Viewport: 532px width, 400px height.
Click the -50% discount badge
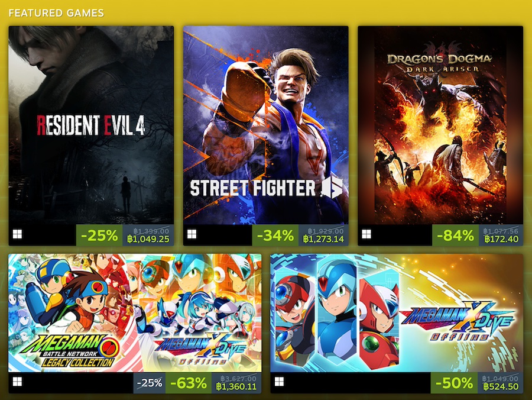click(454, 383)
